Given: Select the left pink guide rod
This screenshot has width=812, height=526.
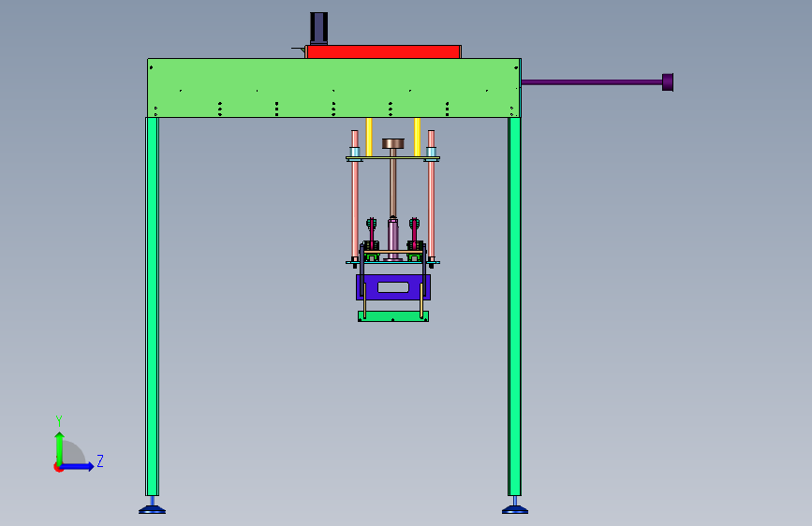Looking at the screenshot, I should click(x=355, y=207).
